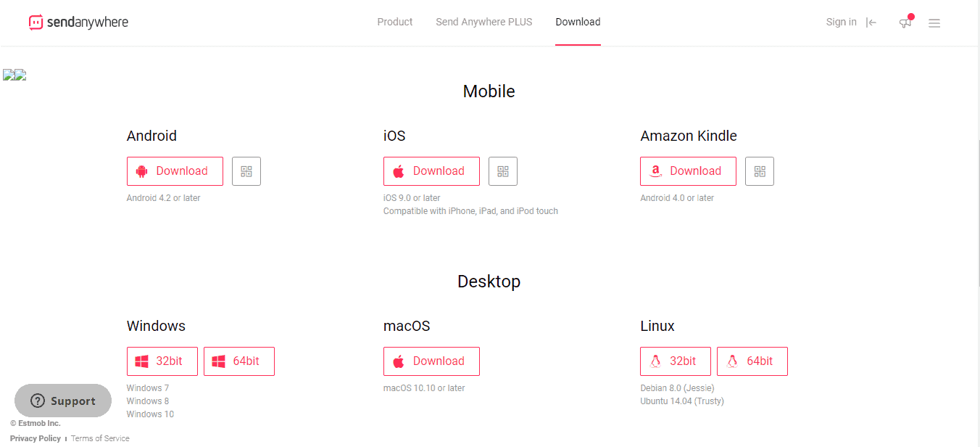Download the Amazon Kindle app

688,171
